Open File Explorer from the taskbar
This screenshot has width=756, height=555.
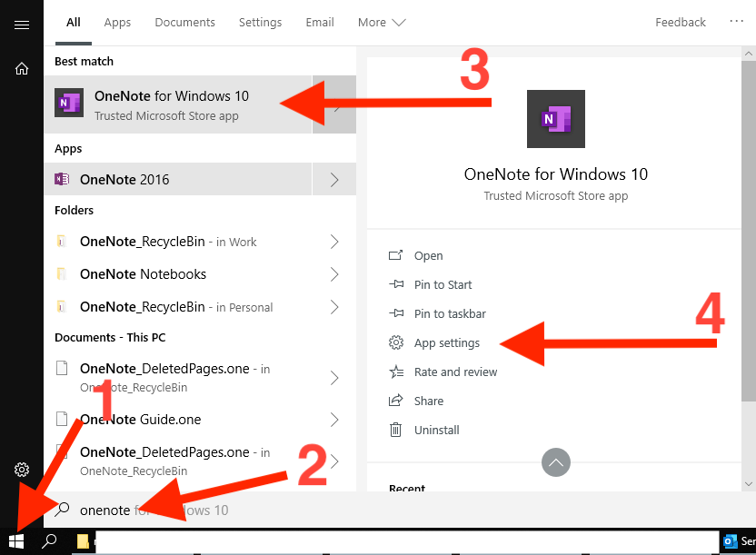(83, 541)
